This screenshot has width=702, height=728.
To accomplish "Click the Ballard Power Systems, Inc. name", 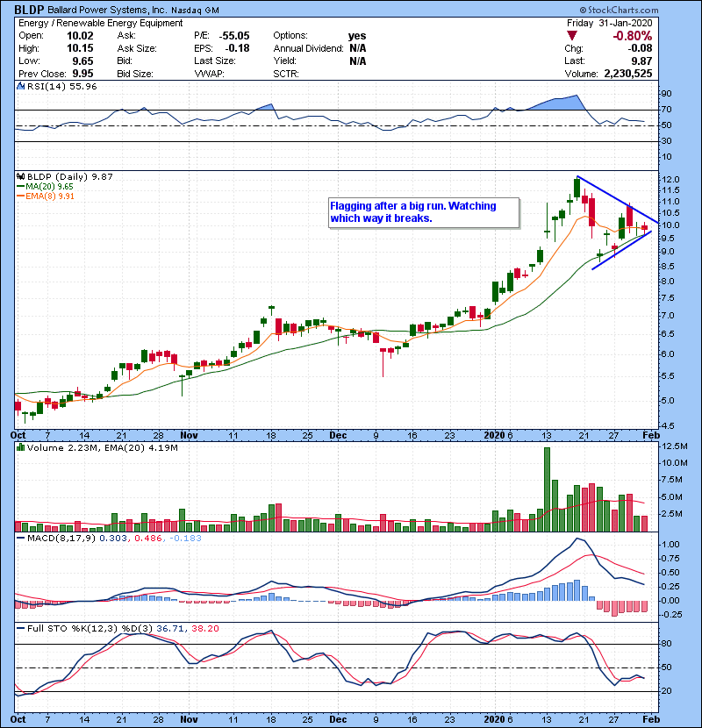I will point(108,10).
